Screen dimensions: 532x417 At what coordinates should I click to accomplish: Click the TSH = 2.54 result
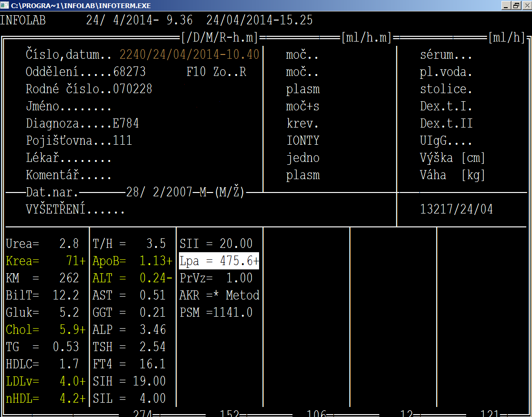(129, 347)
